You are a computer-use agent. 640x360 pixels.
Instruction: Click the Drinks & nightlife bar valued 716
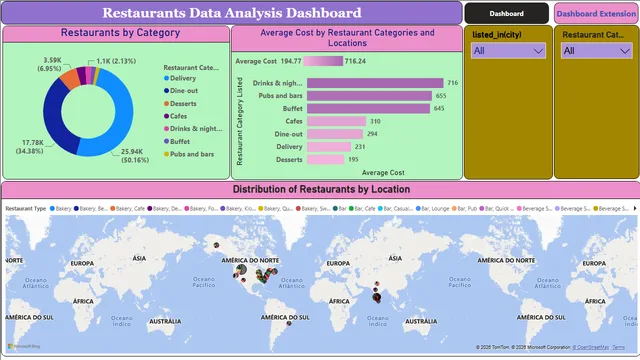tap(375, 83)
